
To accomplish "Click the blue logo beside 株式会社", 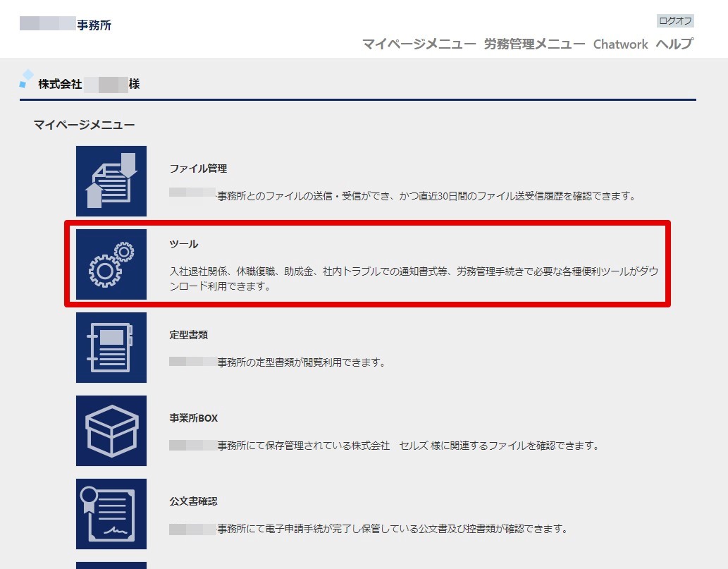I will coord(27,78).
